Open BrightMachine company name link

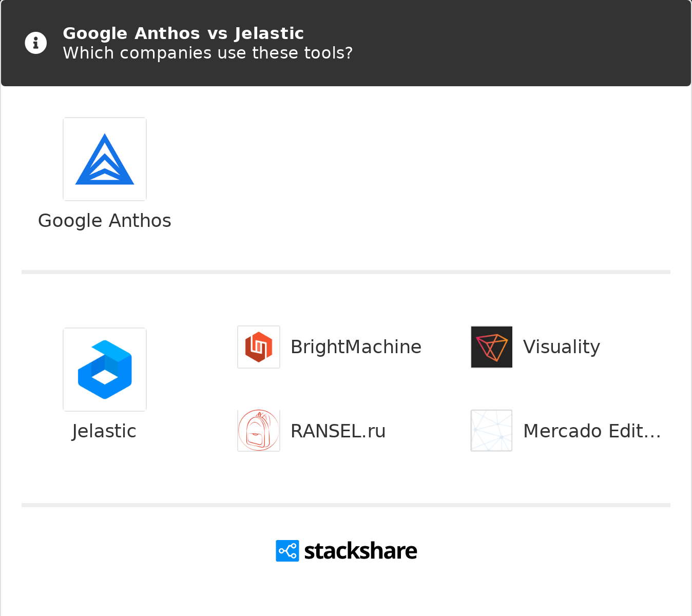[356, 347]
